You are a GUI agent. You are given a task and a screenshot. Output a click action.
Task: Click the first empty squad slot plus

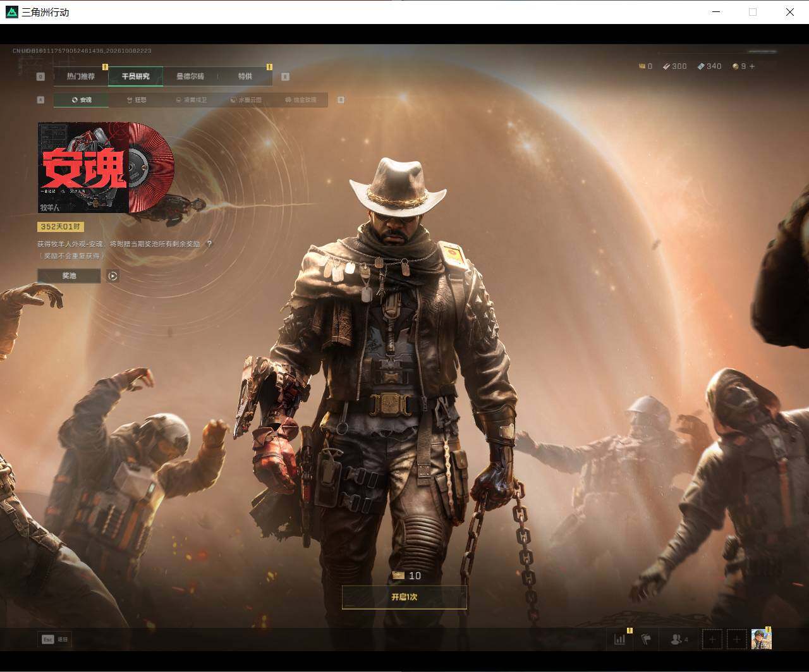pyautogui.click(x=712, y=639)
